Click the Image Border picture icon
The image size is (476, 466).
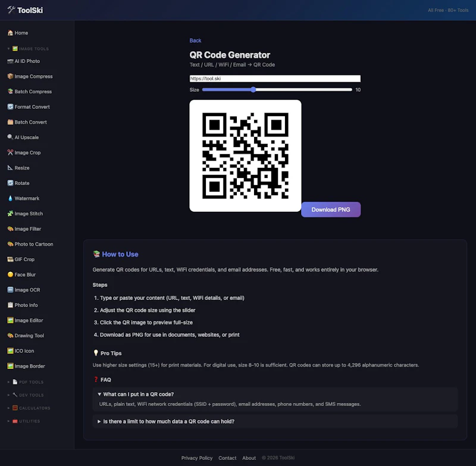(10, 366)
